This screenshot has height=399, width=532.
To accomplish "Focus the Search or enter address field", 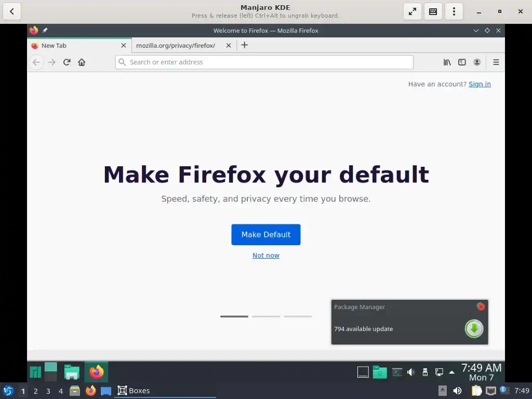I will click(x=264, y=62).
